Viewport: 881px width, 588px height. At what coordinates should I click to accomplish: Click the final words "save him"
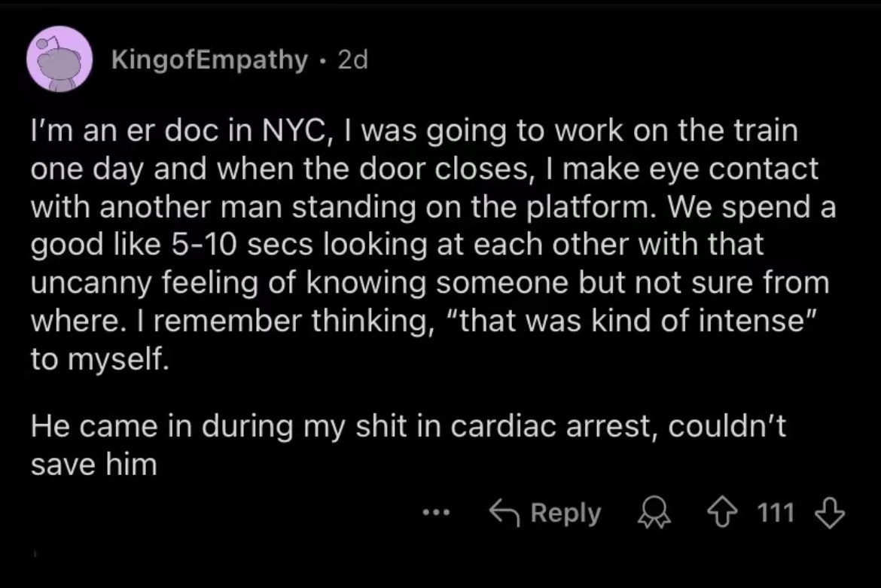click(x=94, y=465)
